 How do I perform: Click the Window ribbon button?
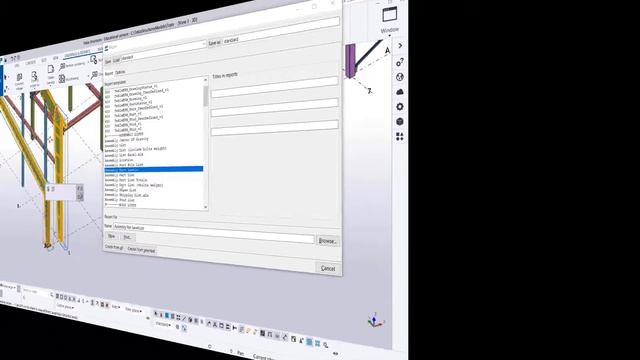coord(390,19)
